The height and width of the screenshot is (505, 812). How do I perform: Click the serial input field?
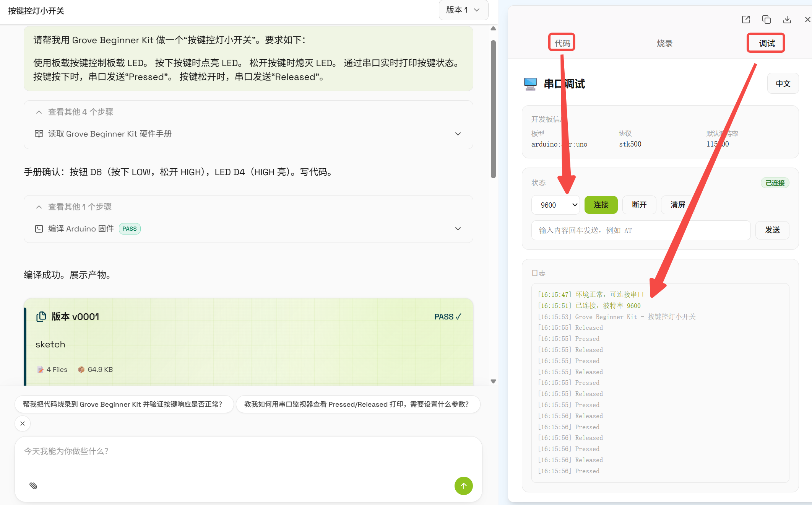coord(641,230)
